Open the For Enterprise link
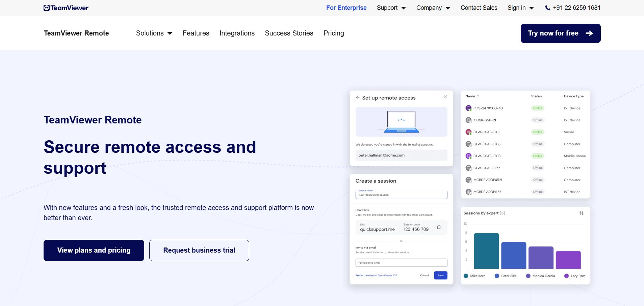 pyautogui.click(x=346, y=8)
